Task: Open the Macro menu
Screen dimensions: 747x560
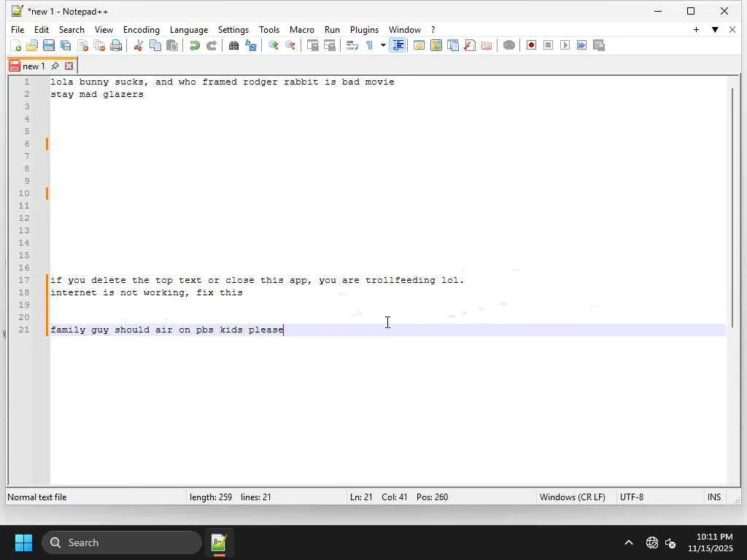Action: pos(301,29)
